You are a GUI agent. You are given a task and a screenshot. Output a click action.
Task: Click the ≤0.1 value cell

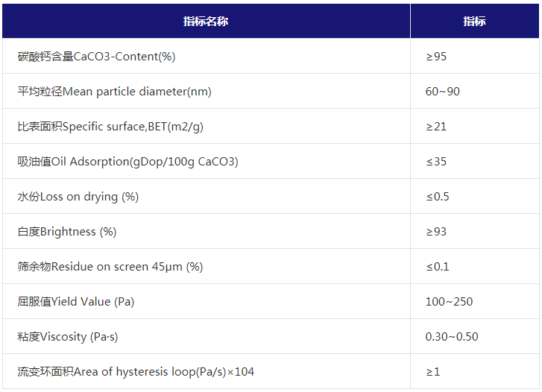tap(438, 267)
